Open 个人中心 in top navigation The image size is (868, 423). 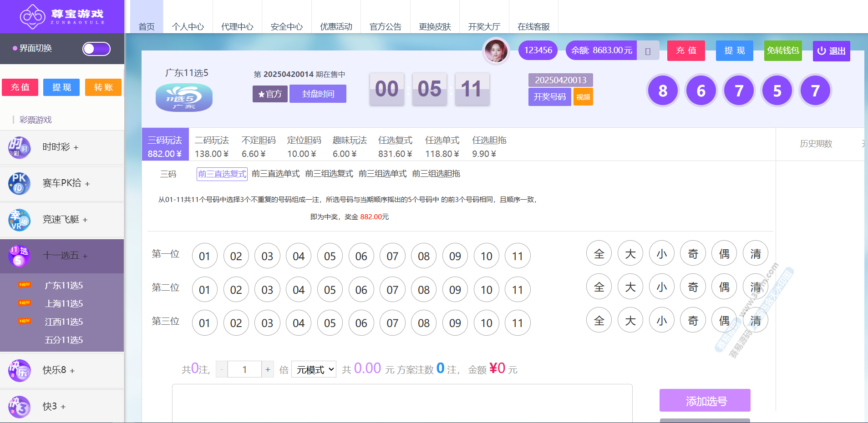(188, 26)
